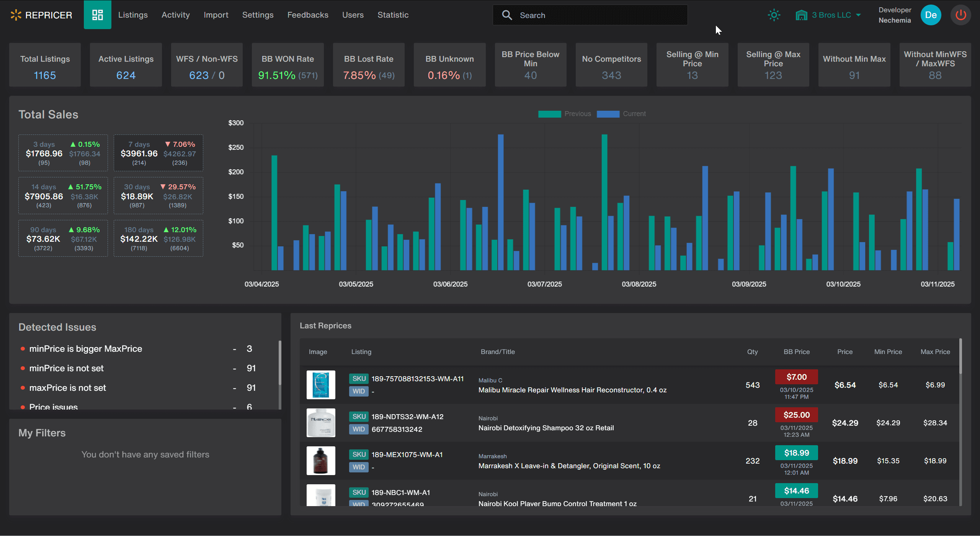Screen dimensions: 980x536
Task: Open the BB WON Rate card
Action: coord(287,65)
